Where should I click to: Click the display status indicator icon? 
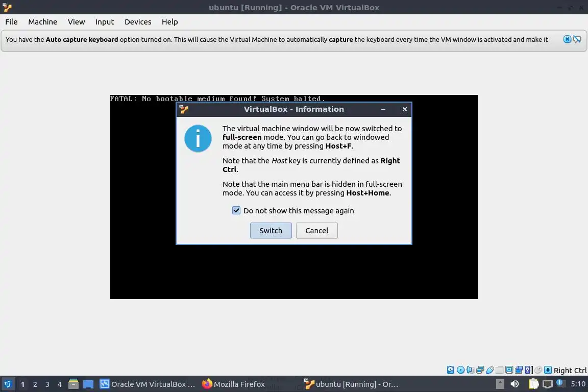509,370
